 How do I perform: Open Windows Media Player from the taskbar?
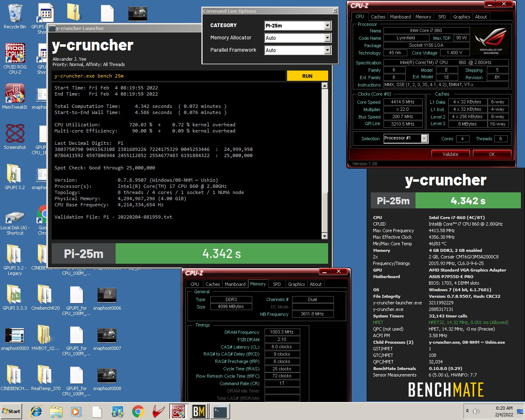[x=76, y=411]
